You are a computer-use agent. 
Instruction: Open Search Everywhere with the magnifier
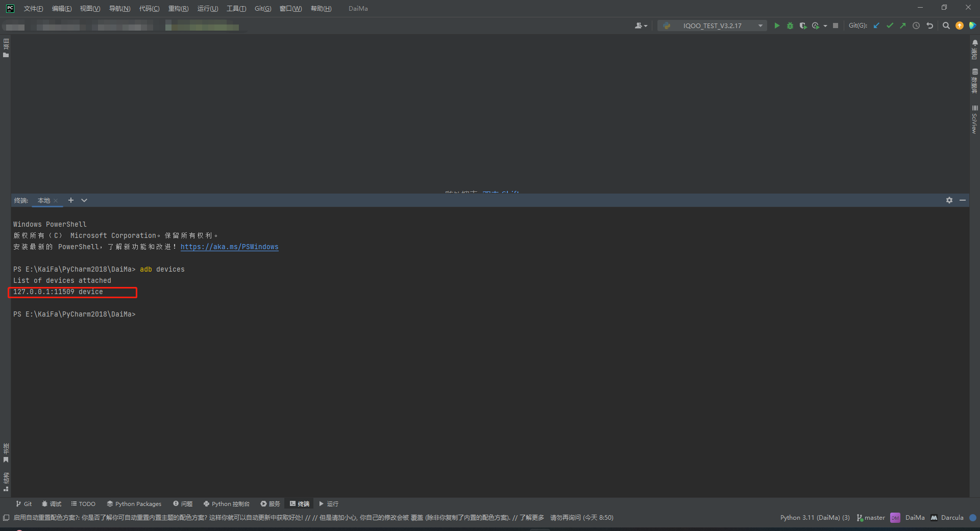pyautogui.click(x=946, y=26)
